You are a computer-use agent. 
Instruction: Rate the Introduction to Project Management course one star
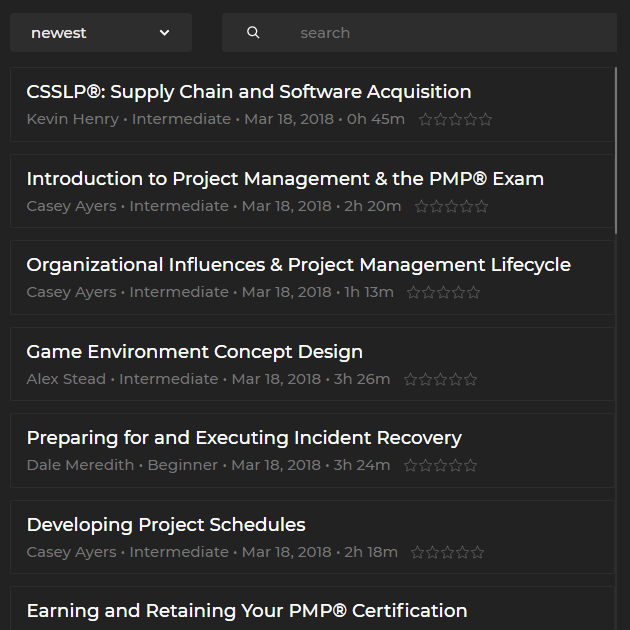click(x=422, y=207)
